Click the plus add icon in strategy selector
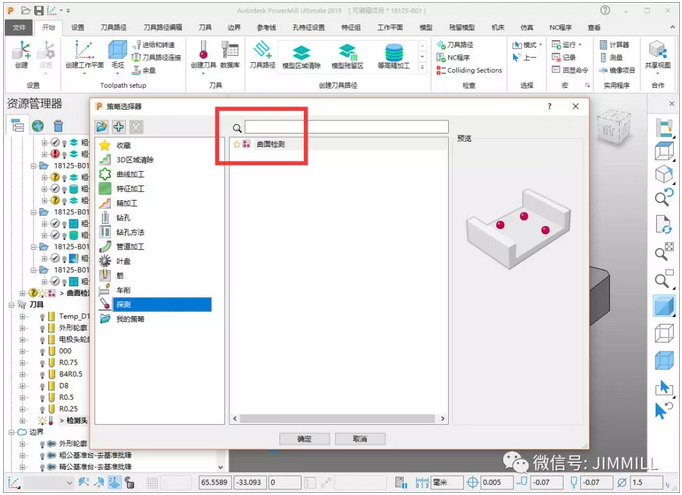Image resolution: width=682 pixels, height=495 pixels. click(x=119, y=127)
